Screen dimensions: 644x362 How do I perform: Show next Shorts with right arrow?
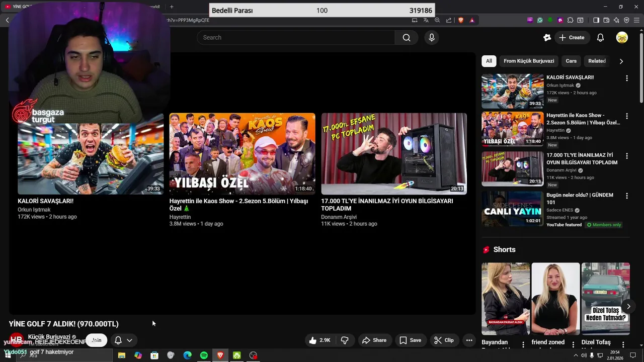point(628,306)
